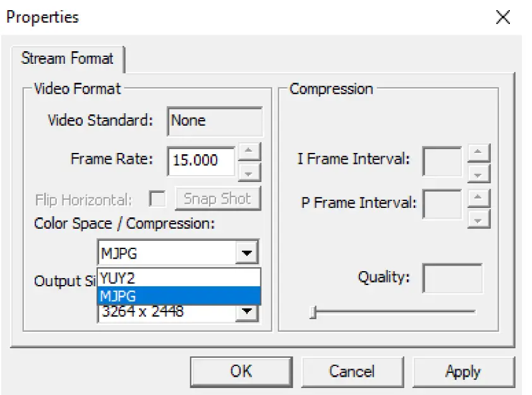
Task: Click the Snap Shot button
Action: (x=217, y=198)
